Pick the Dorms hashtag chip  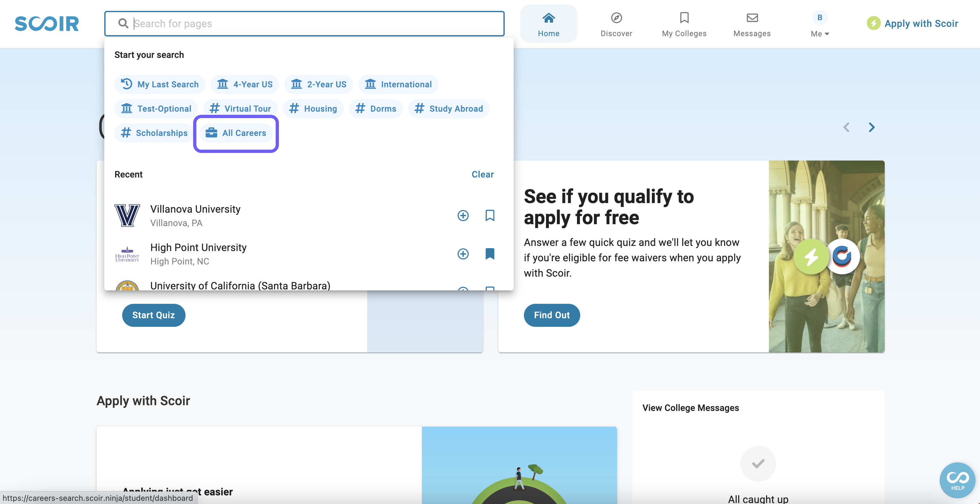point(375,109)
